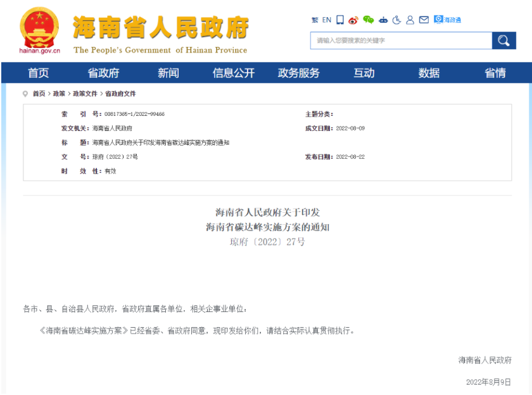532x395 pixels.
Task: Go to 政务服务 in the navigation bar
Action: click(x=298, y=73)
